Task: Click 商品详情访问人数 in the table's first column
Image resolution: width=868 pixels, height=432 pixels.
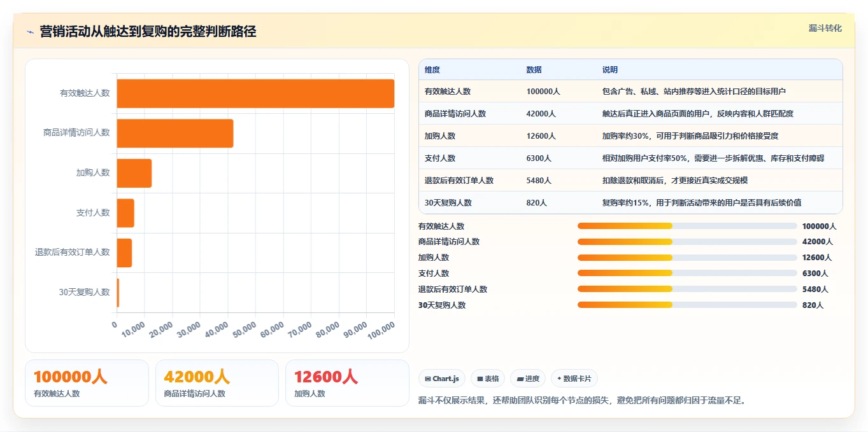Action: [455, 114]
